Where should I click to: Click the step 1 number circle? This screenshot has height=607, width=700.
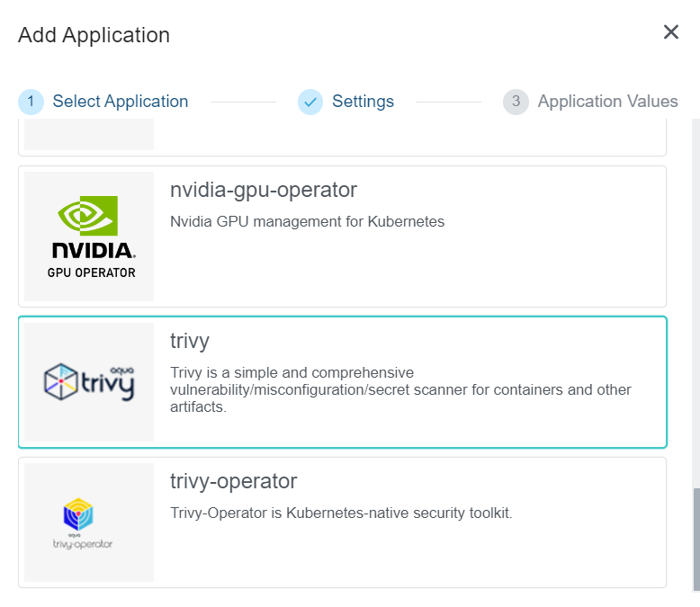(31, 102)
